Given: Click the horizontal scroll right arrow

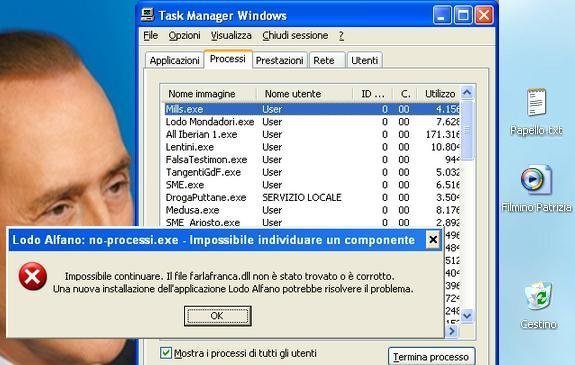Looking at the screenshot, I should 451,331.
